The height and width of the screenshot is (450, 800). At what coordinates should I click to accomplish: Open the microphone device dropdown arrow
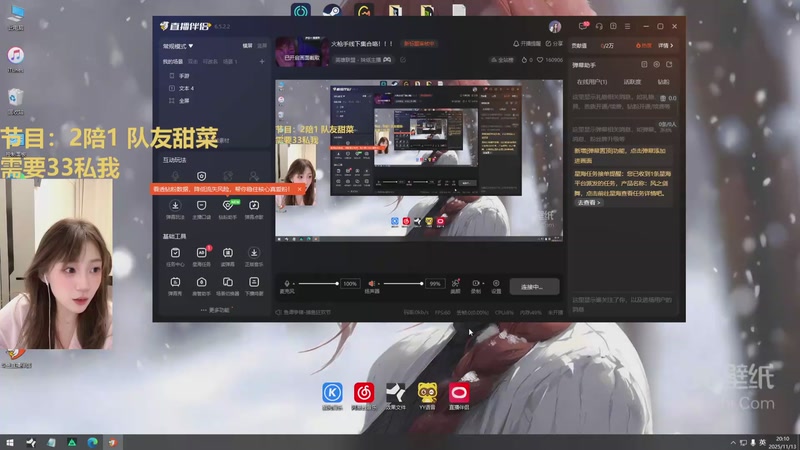(x=293, y=284)
